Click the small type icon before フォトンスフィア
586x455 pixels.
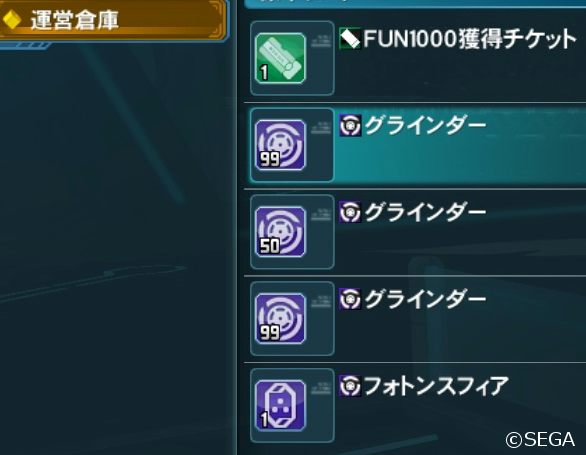pyautogui.click(x=350, y=385)
